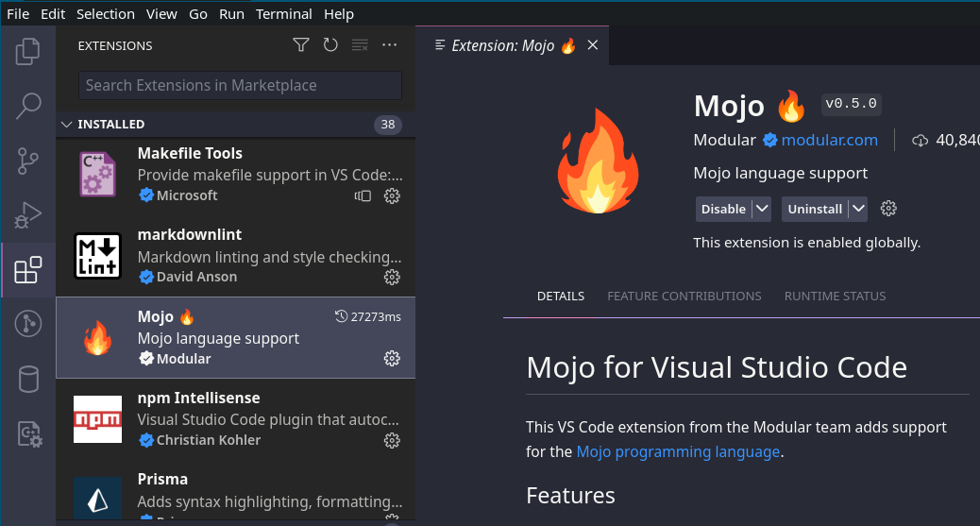Open Extensions views and more actions

tap(389, 45)
